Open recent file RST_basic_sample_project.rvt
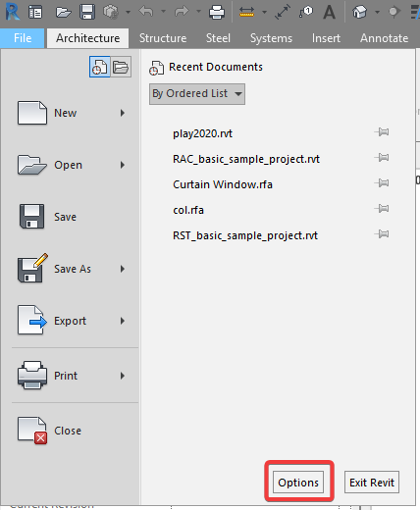 (245, 235)
